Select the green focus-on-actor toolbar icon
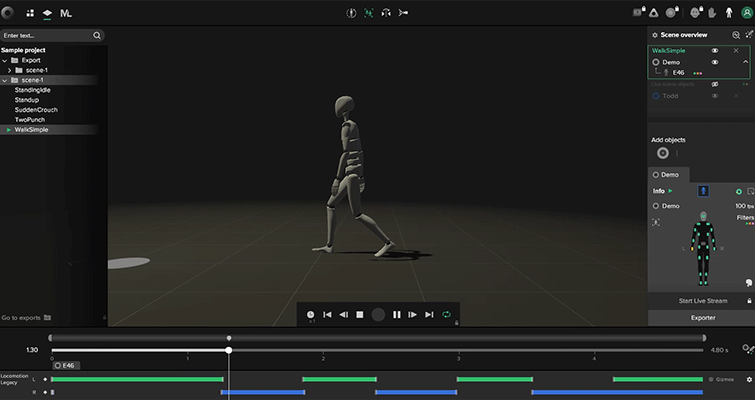 click(x=368, y=13)
